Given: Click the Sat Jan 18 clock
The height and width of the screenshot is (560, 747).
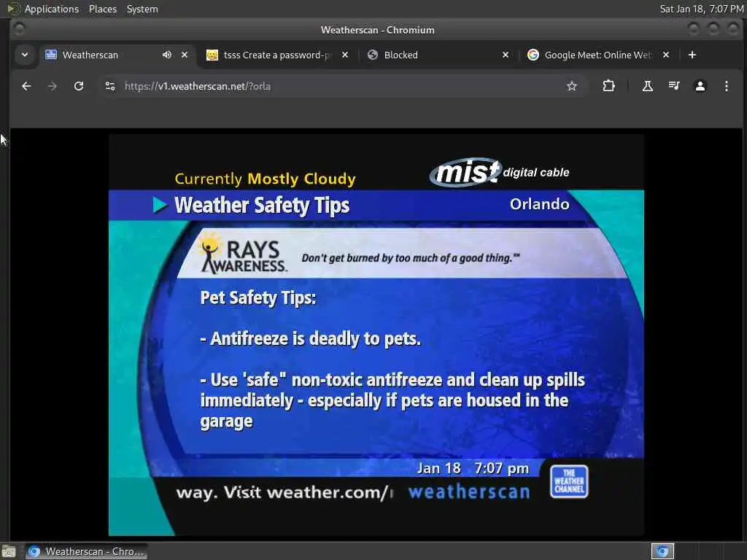Looking at the screenshot, I should point(701,9).
